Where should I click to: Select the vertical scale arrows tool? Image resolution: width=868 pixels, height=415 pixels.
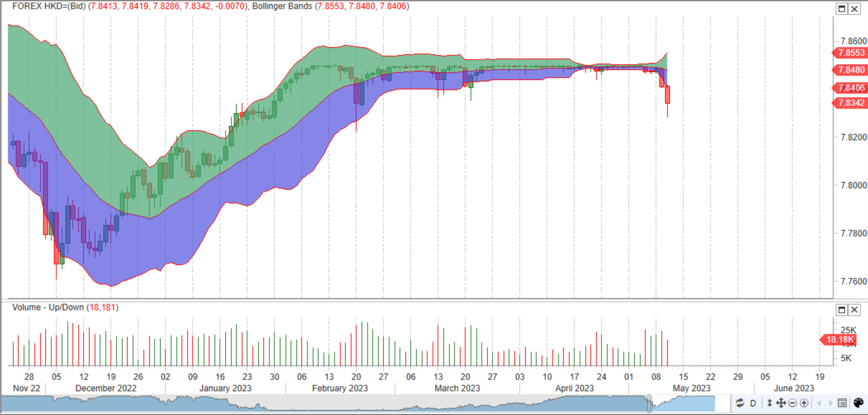pyautogui.click(x=769, y=403)
